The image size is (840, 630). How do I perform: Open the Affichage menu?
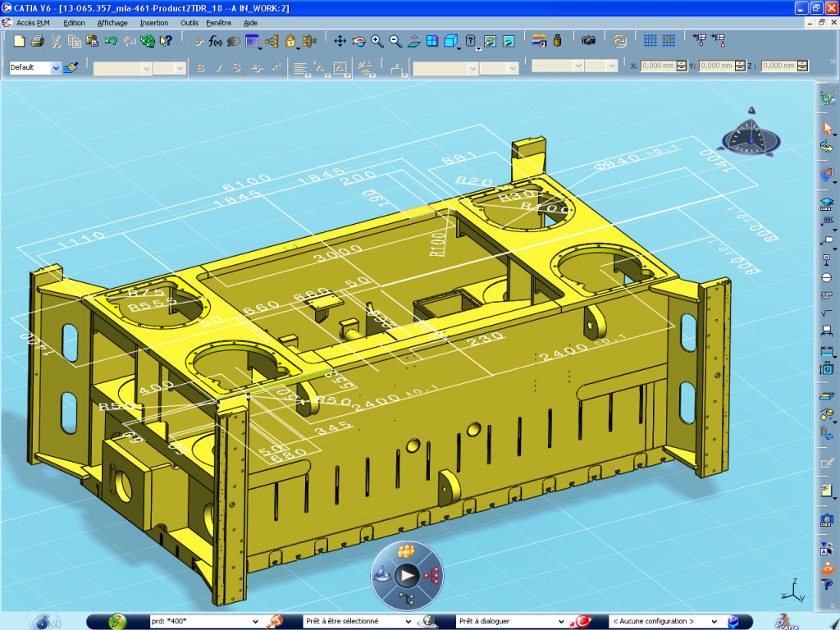tap(112, 23)
